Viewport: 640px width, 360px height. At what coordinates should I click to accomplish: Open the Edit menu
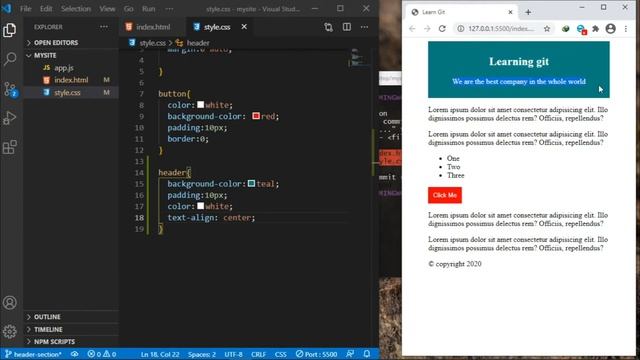[46, 9]
